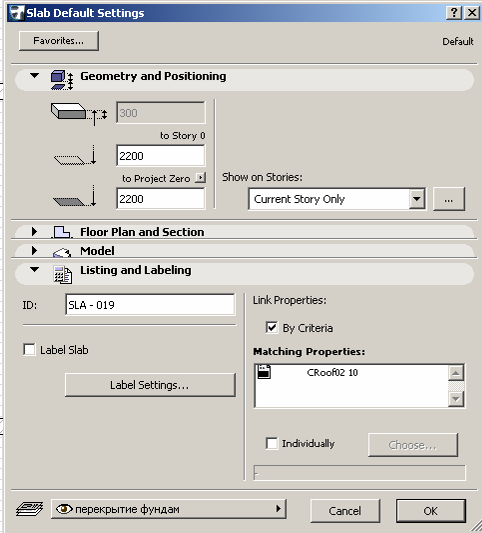Click the layer stack icon at bottom left
Screen dimensions: 482x533
point(29,509)
